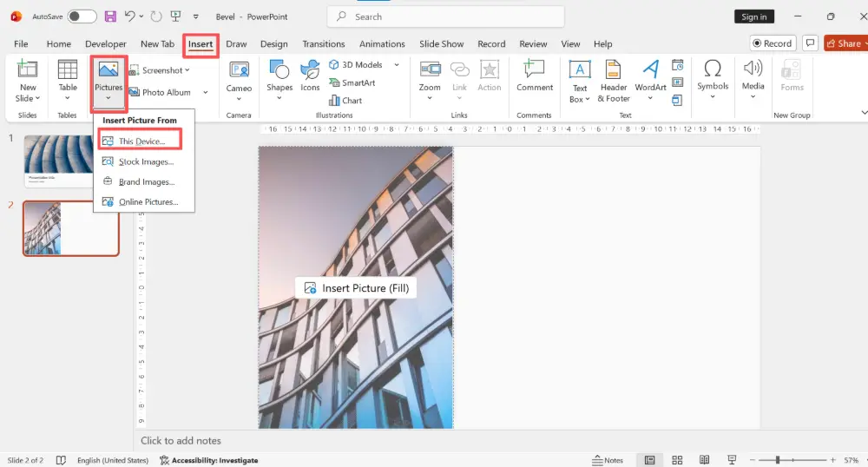Insert a Chart
The height and width of the screenshot is (467, 868).
point(345,100)
